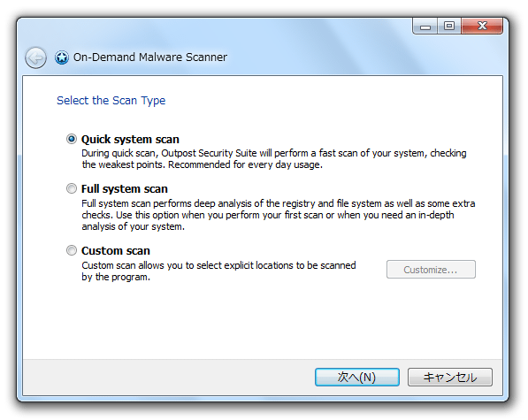
Task: Click the gray footer bar beside 次へ(N)
Action: click(168, 378)
